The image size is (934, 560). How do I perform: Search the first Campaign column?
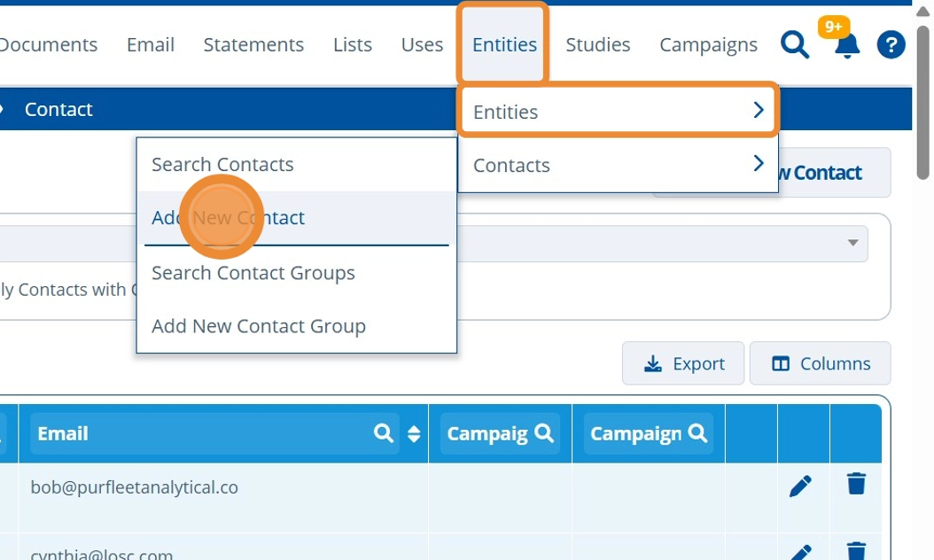(544, 433)
